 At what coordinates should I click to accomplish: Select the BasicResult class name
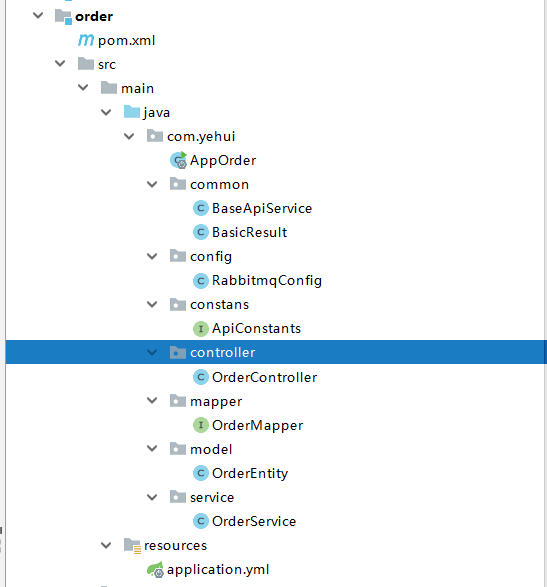250,232
